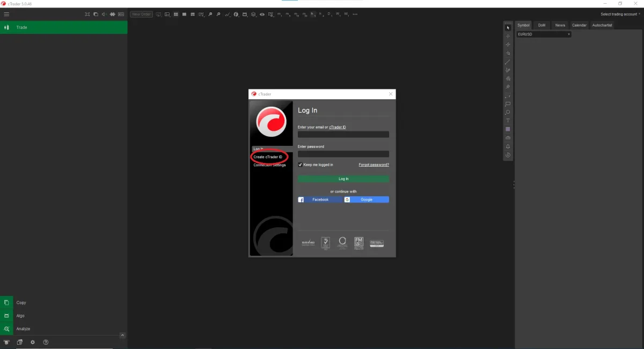Open the Algo section in the sidebar

(63, 316)
